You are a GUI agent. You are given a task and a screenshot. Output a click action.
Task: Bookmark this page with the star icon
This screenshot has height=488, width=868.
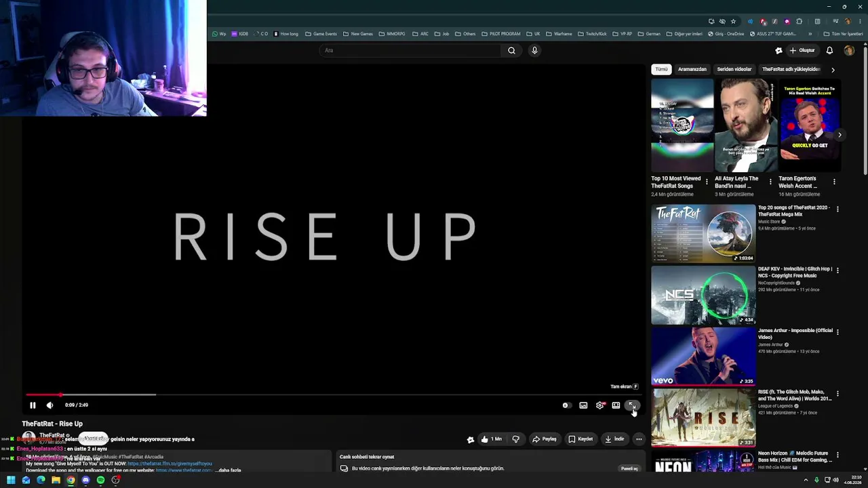tap(733, 21)
